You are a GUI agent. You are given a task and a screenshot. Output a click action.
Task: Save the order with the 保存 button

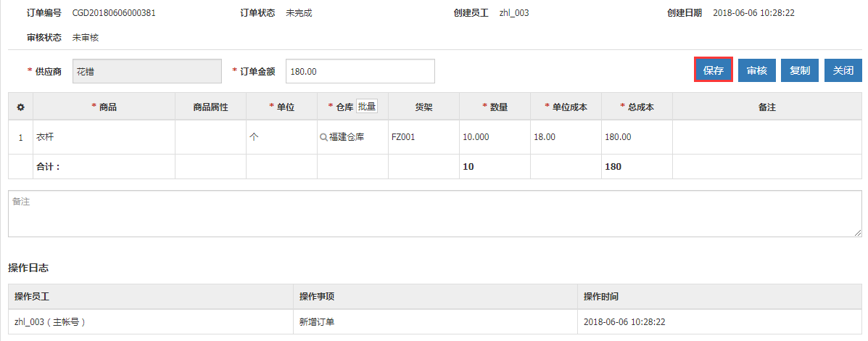click(x=714, y=70)
